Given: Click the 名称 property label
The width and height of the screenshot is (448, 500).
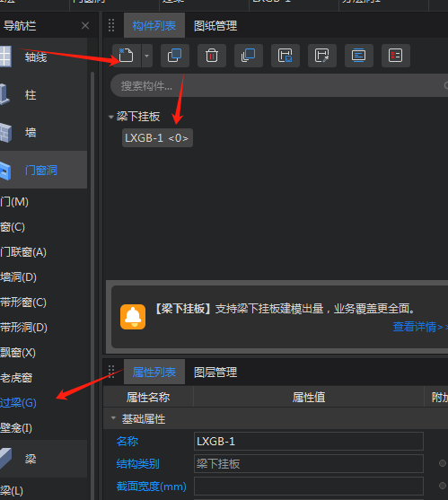Looking at the screenshot, I should click(127, 442).
